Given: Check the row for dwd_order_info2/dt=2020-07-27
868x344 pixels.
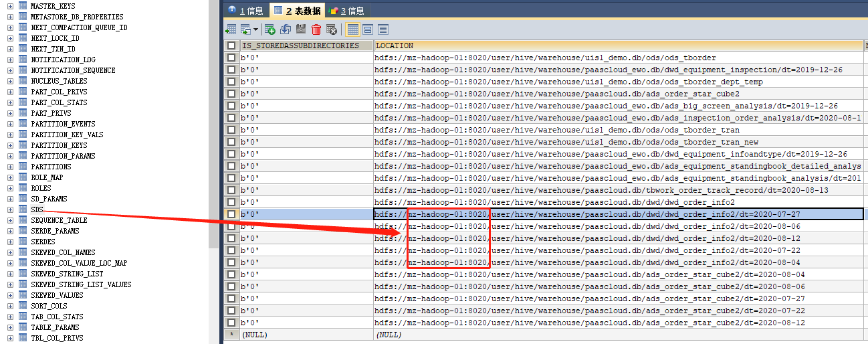Looking at the screenshot, I should [231, 214].
